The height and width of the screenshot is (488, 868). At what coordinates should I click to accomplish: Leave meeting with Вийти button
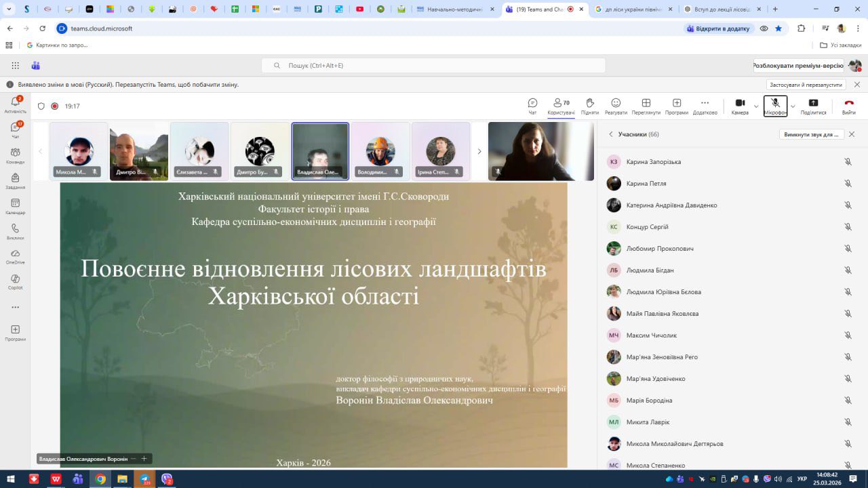tap(848, 106)
